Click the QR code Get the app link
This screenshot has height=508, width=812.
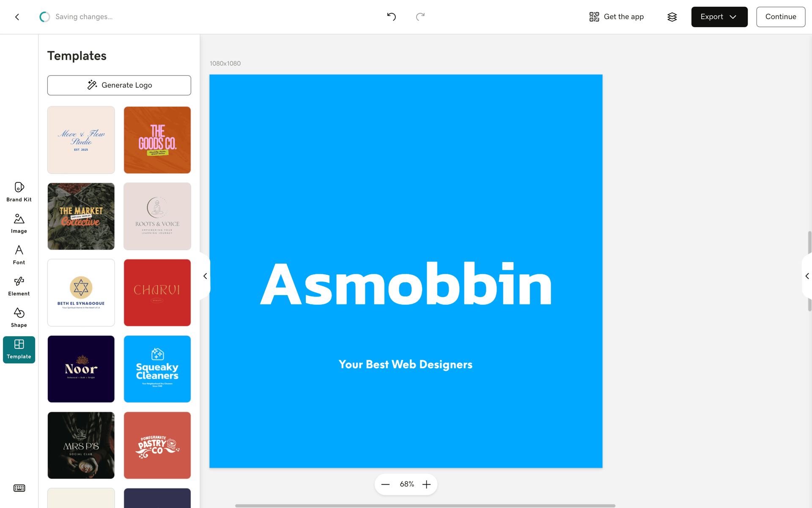pyautogui.click(x=617, y=17)
